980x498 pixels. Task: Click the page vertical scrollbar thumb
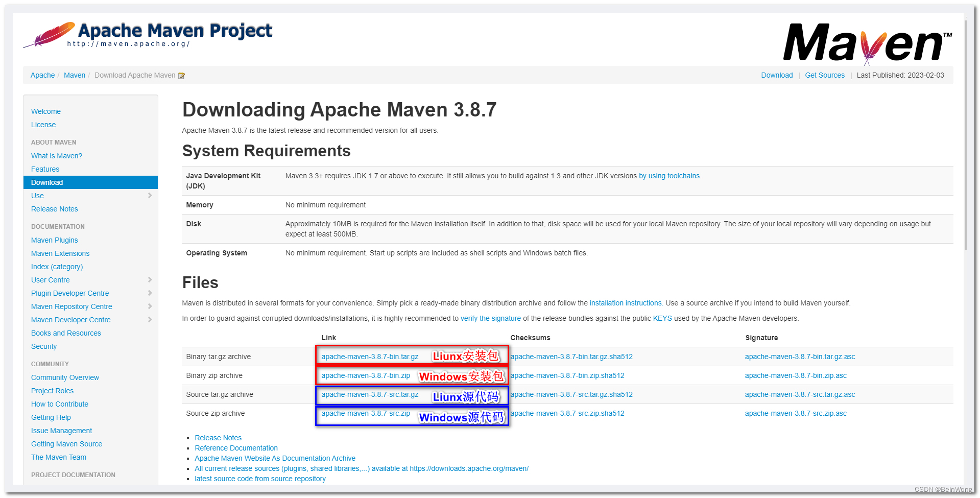tap(966, 135)
